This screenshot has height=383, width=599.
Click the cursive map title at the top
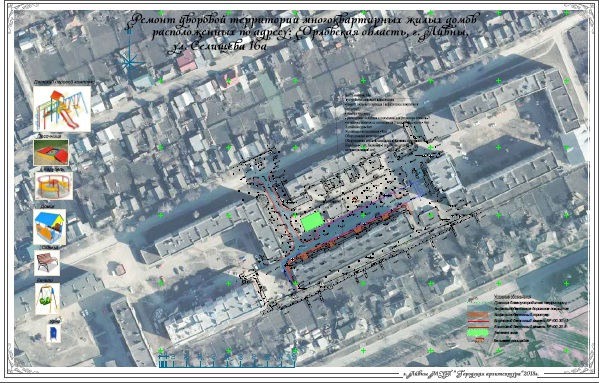click(304, 32)
